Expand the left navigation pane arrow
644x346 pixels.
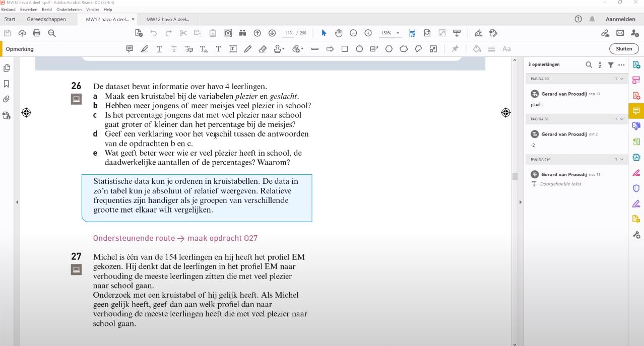click(17, 202)
